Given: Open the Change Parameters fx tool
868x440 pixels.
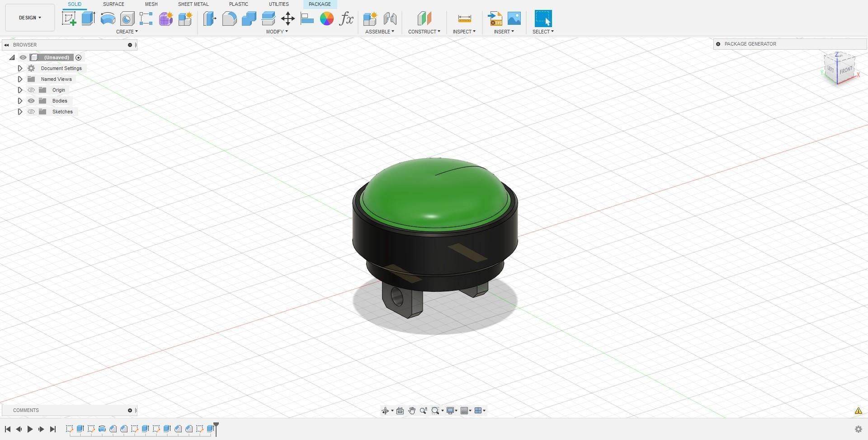Looking at the screenshot, I should pos(346,19).
